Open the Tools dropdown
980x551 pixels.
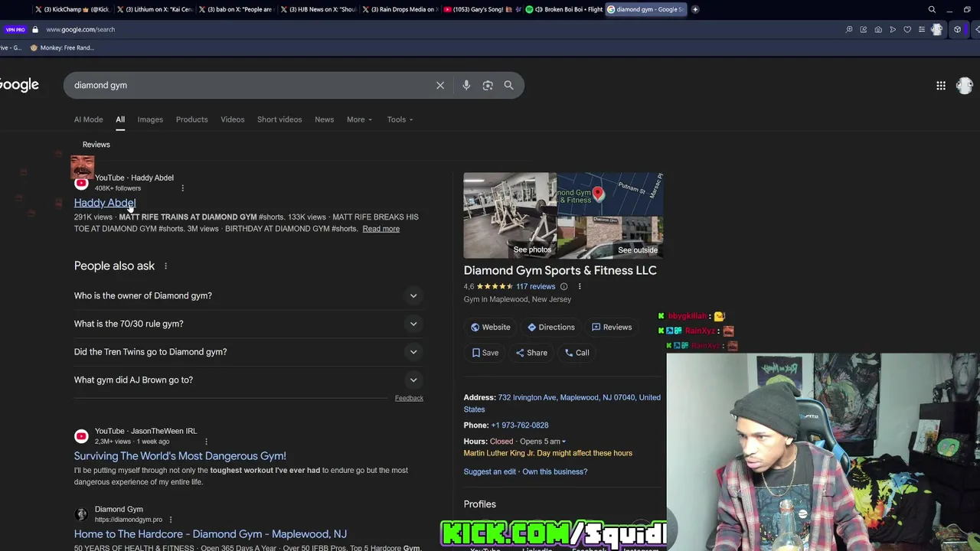click(400, 119)
